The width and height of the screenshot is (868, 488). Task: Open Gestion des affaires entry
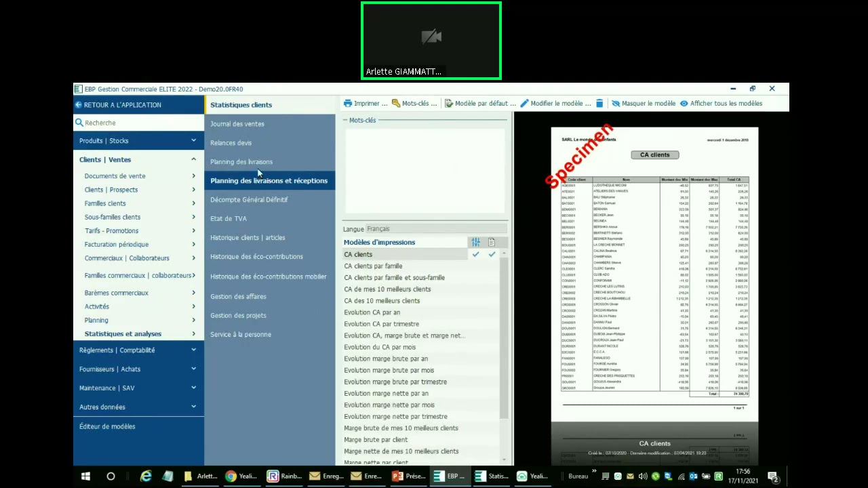pyautogui.click(x=238, y=297)
